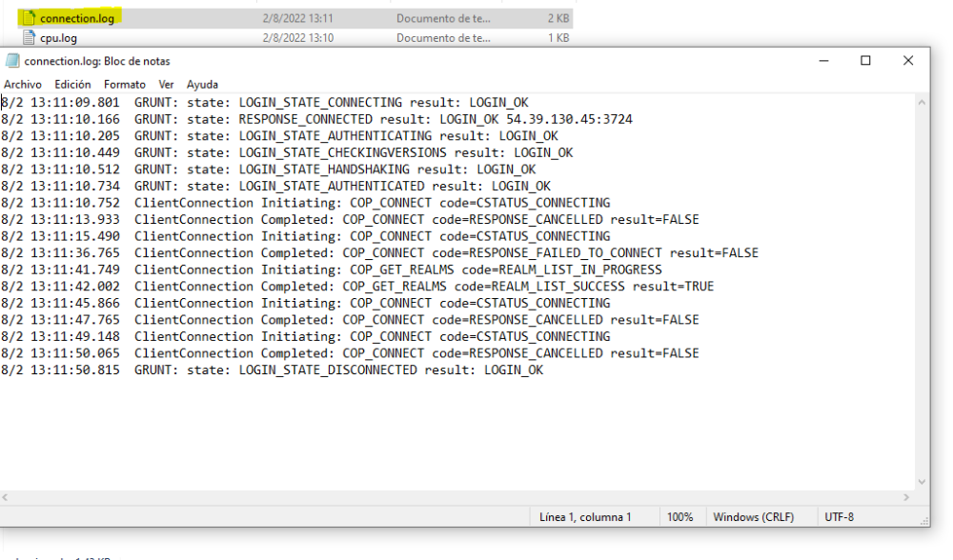Minimize the Notepad window
The image size is (953, 560).
823,61
